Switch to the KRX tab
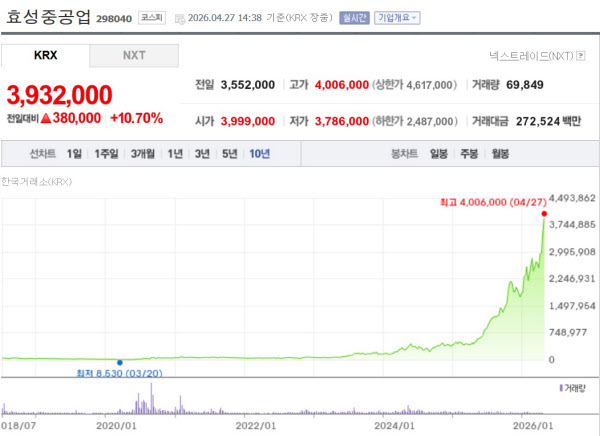The height and width of the screenshot is (436, 600). [45, 56]
